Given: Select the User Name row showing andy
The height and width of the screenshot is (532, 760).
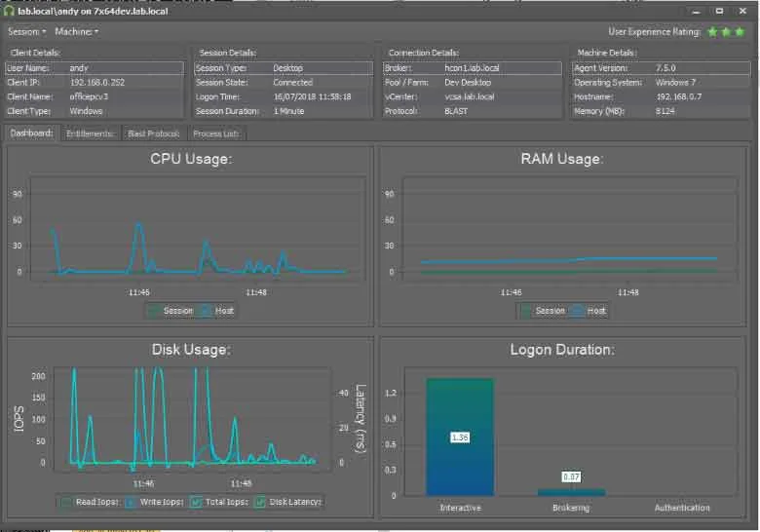Looking at the screenshot, I should 95,68.
